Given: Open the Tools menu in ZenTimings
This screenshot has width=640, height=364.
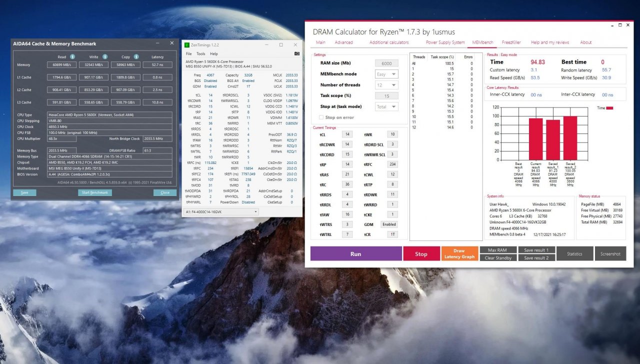Looking at the screenshot, I should (x=200, y=53).
